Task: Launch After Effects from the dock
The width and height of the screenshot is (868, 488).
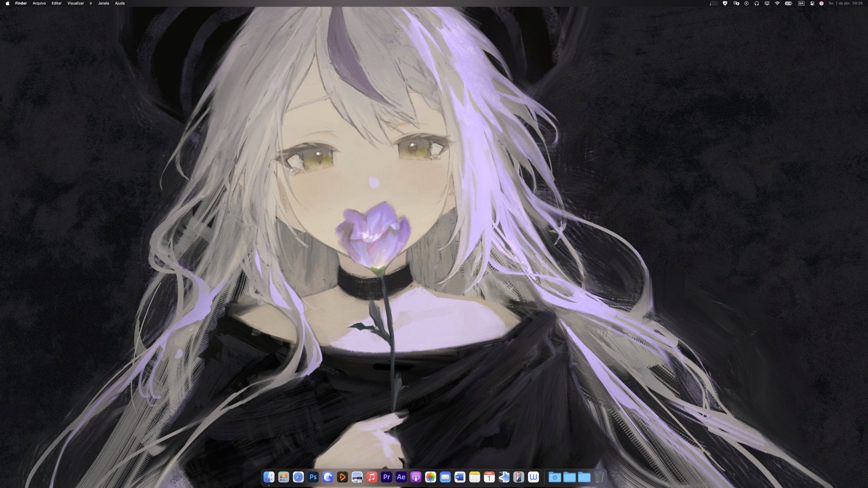Action: tap(401, 477)
